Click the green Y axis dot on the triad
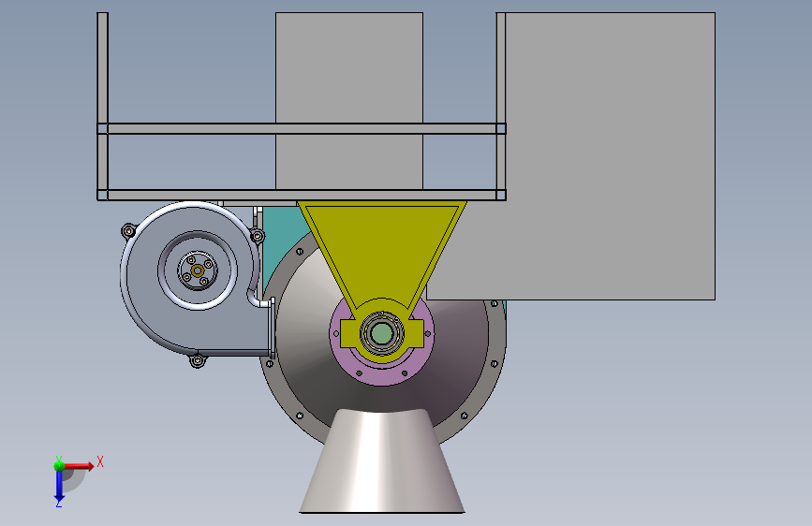 59,466
